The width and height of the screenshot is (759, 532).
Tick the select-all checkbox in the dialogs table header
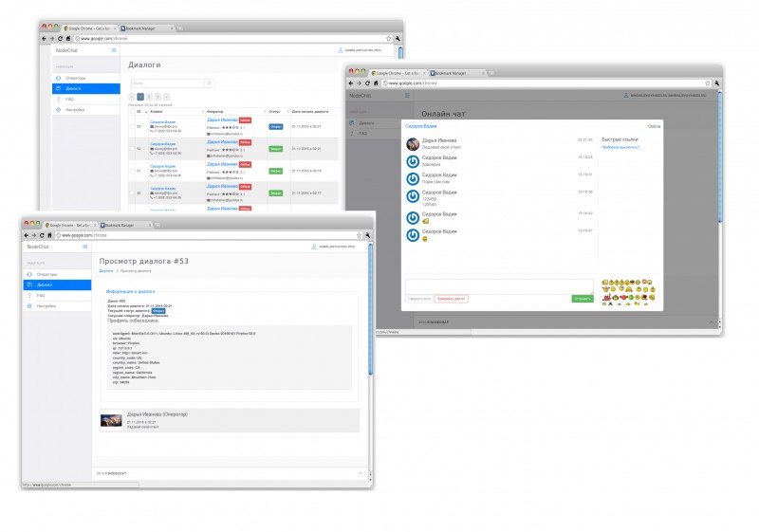tap(132, 112)
